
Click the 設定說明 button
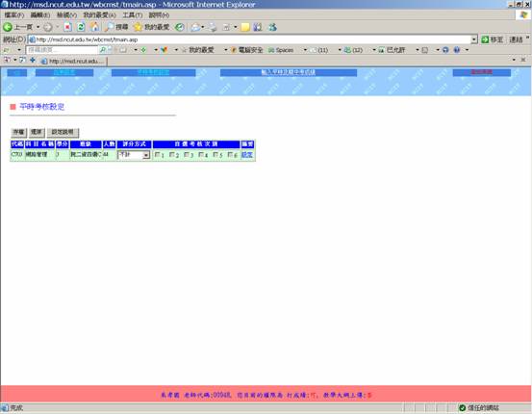63,132
